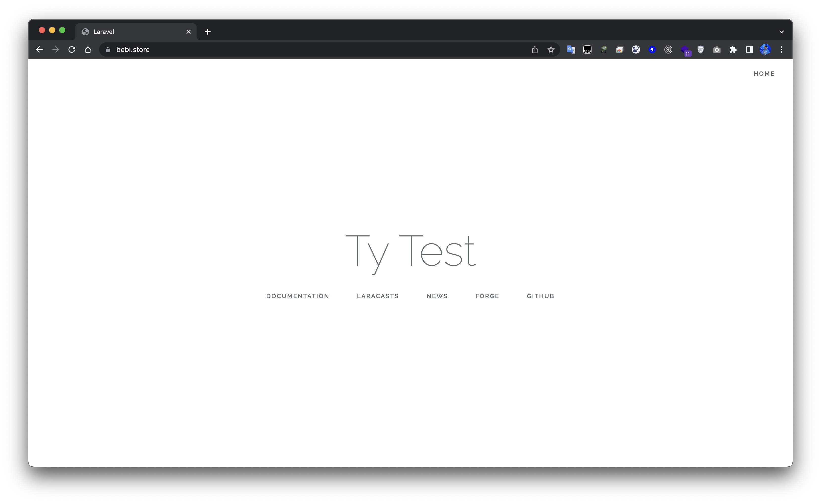
Task: Bookmark this page with star icon
Action: tap(551, 50)
